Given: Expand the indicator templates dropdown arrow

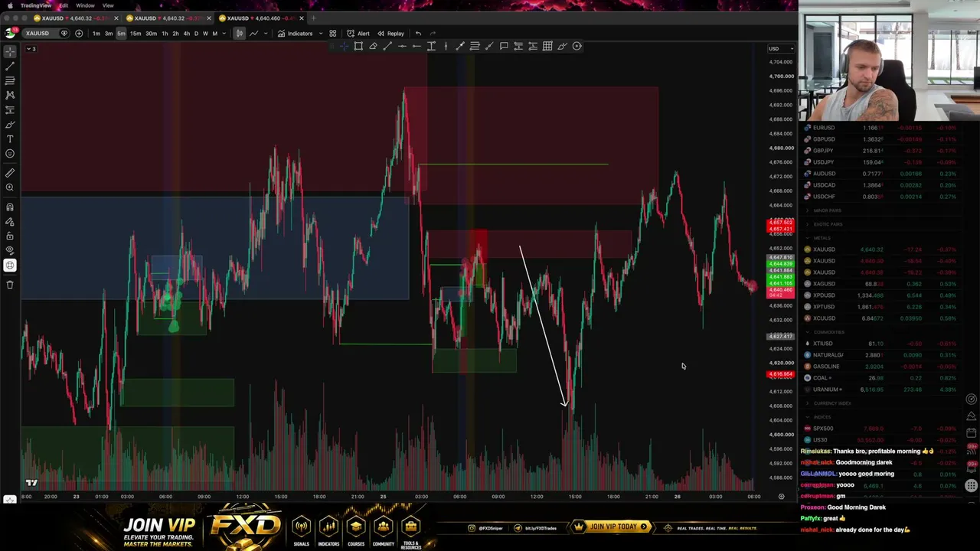Looking at the screenshot, I should pos(321,34).
